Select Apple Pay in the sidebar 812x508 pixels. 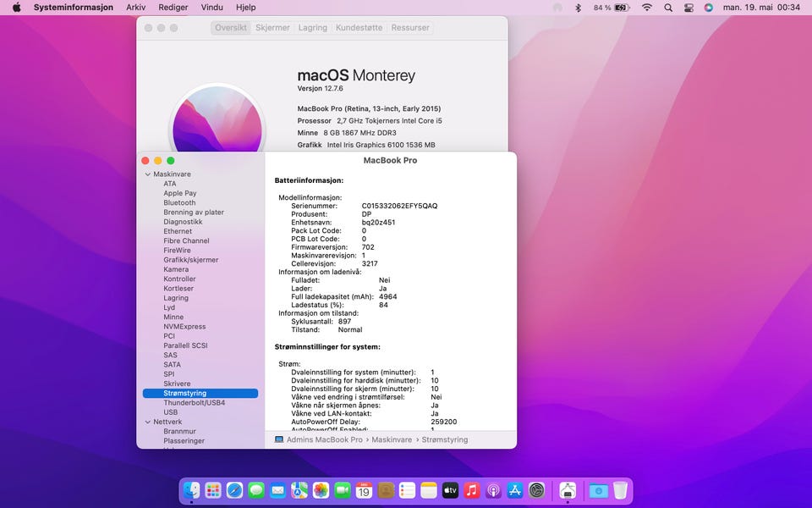(x=180, y=193)
